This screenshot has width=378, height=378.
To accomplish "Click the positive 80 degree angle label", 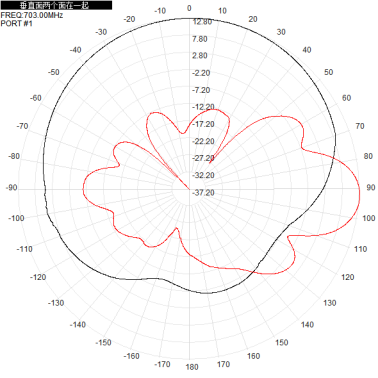I will [x=368, y=156].
